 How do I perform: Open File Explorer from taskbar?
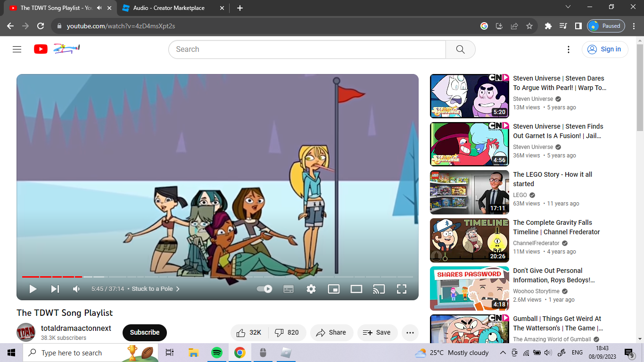(193, 353)
